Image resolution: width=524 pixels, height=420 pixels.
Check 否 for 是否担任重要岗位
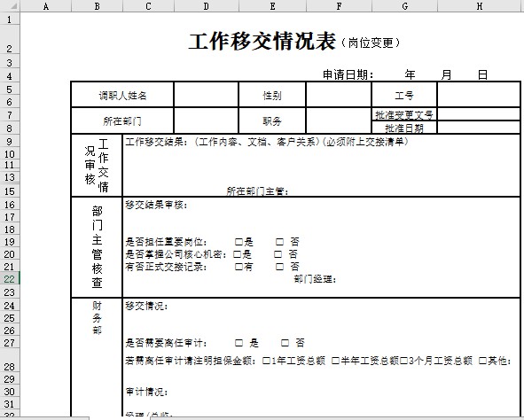pyautogui.click(x=279, y=241)
